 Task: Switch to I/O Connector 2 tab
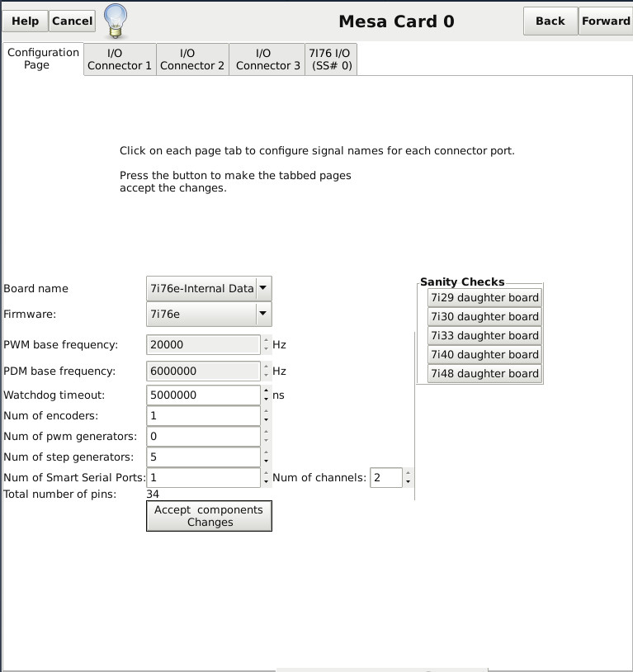(x=192, y=59)
